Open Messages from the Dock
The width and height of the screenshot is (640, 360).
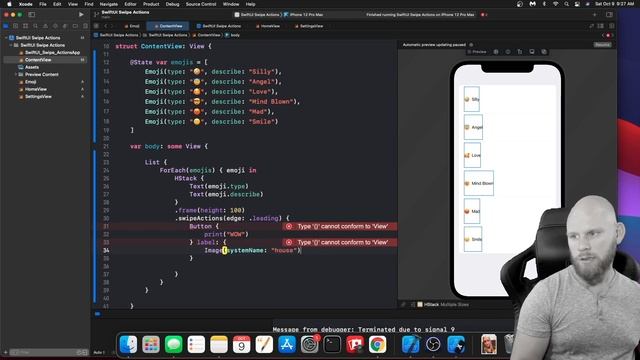pos(173,344)
